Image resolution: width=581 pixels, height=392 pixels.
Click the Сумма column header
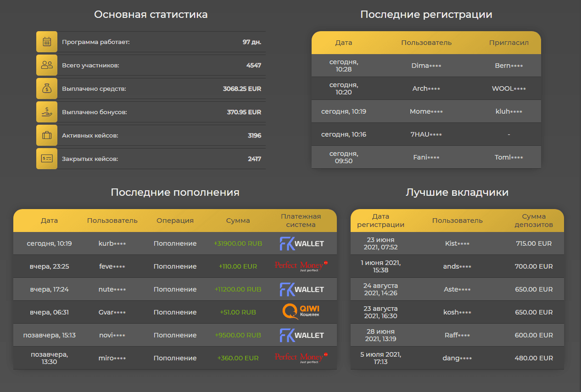tap(238, 221)
